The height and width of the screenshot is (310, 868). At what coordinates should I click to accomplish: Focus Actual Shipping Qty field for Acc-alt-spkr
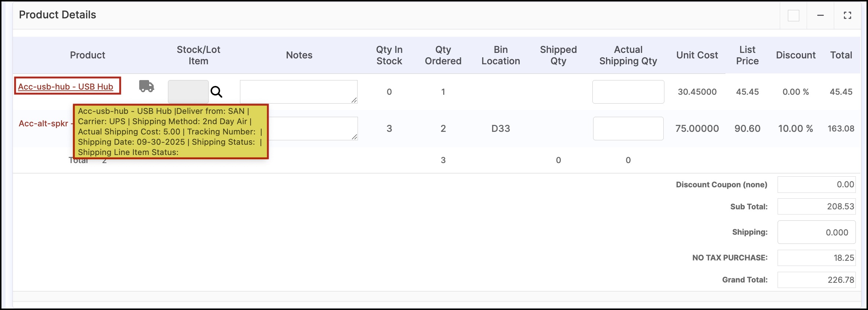pos(628,129)
